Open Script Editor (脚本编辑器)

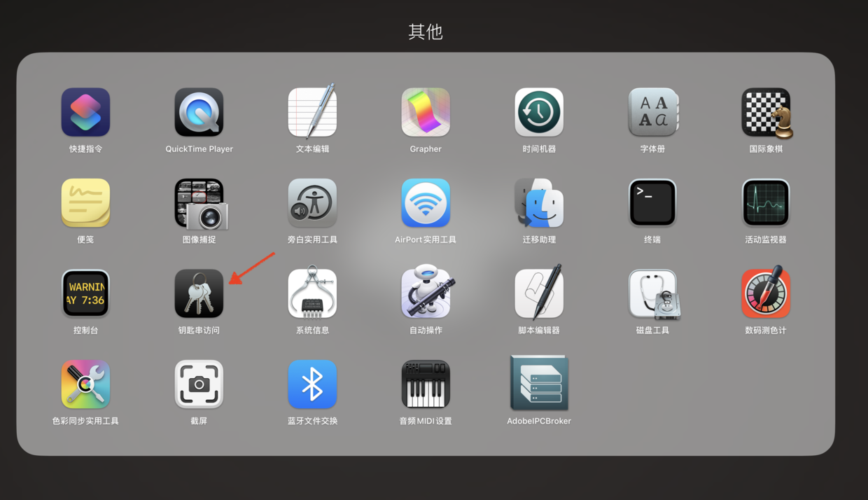[539, 293]
